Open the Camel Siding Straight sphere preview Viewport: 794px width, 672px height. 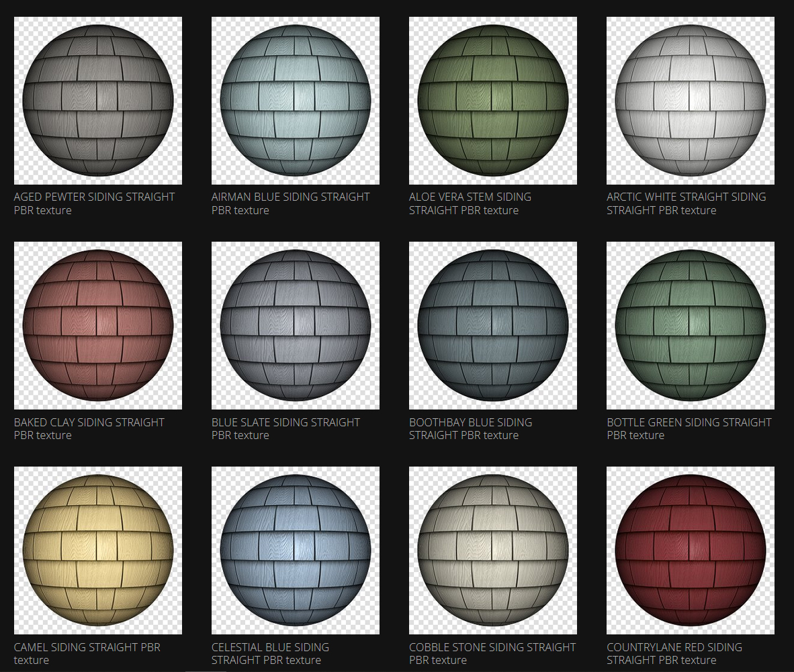click(97, 550)
